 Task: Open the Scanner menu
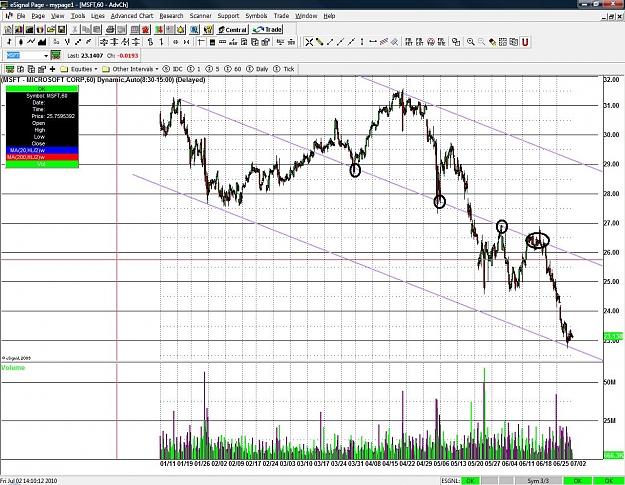(x=200, y=16)
